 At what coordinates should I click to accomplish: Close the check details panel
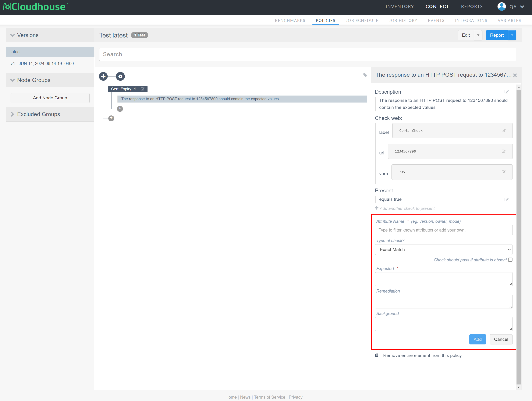515,75
